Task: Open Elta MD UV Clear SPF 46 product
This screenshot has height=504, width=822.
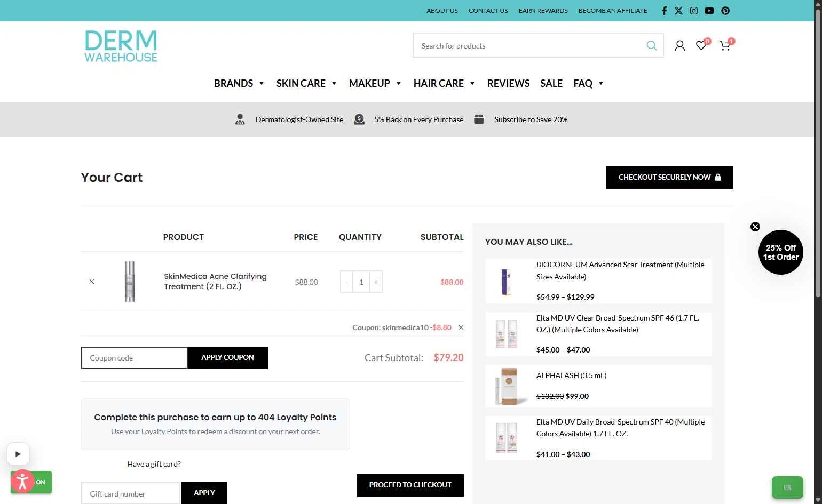Action: (x=618, y=324)
